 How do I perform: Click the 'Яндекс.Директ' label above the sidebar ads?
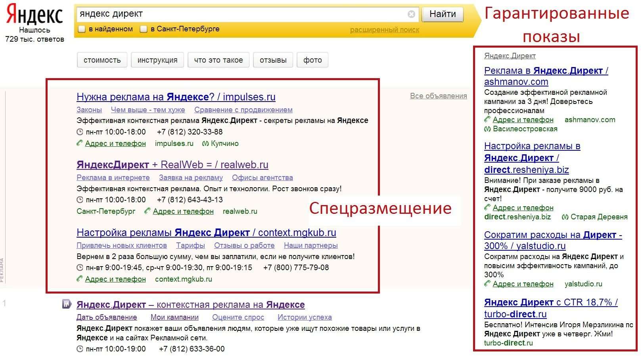(510, 56)
